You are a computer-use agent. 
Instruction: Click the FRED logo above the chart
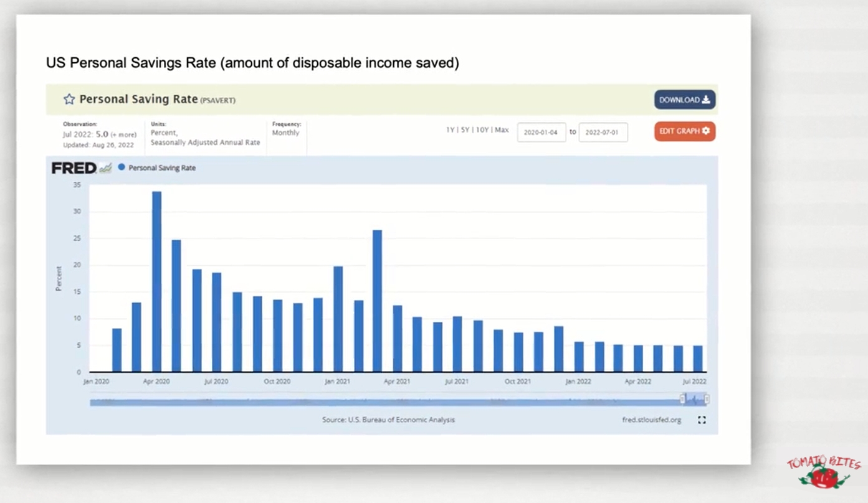[74, 168]
